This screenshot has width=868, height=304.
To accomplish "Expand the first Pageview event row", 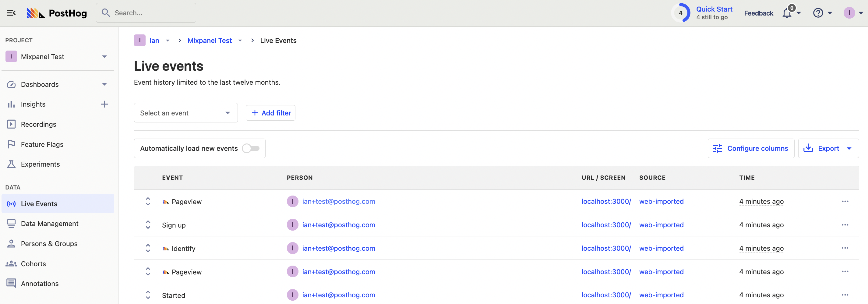I will 148,202.
